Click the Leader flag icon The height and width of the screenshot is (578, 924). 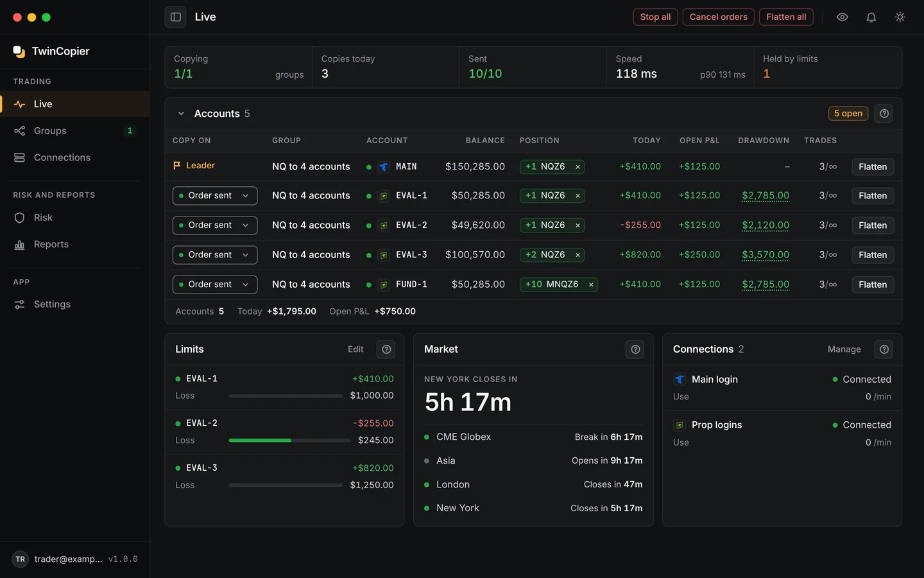(177, 166)
